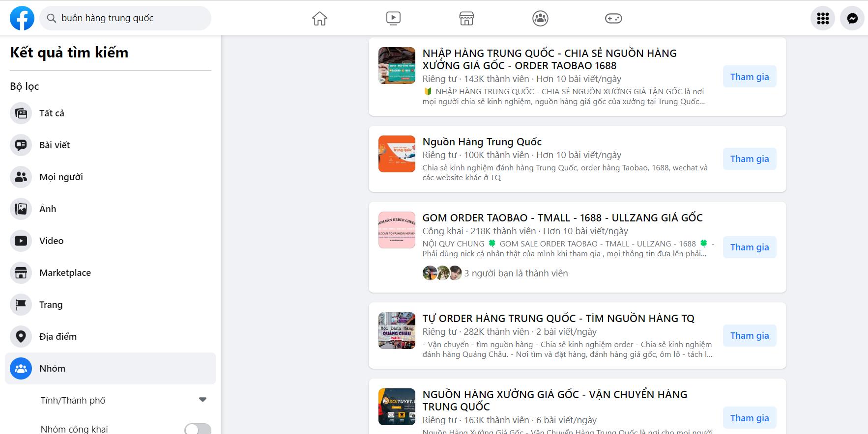The image size is (868, 434).
Task: Click the Mọi người filter label
Action: [61, 177]
